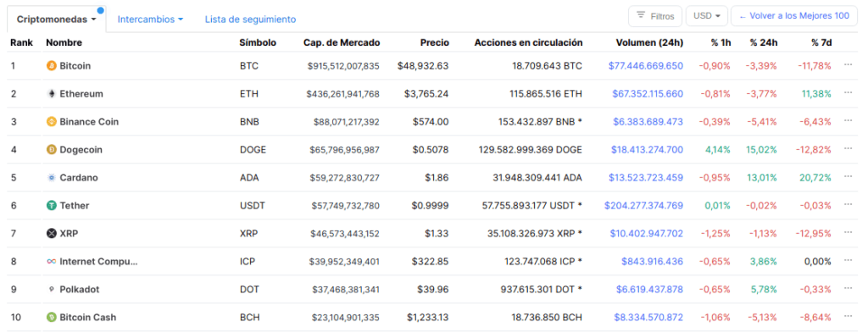Expand the Criptomonedas dropdown tab
The width and height of the screenshot is (868, 333).
[57, 19]
